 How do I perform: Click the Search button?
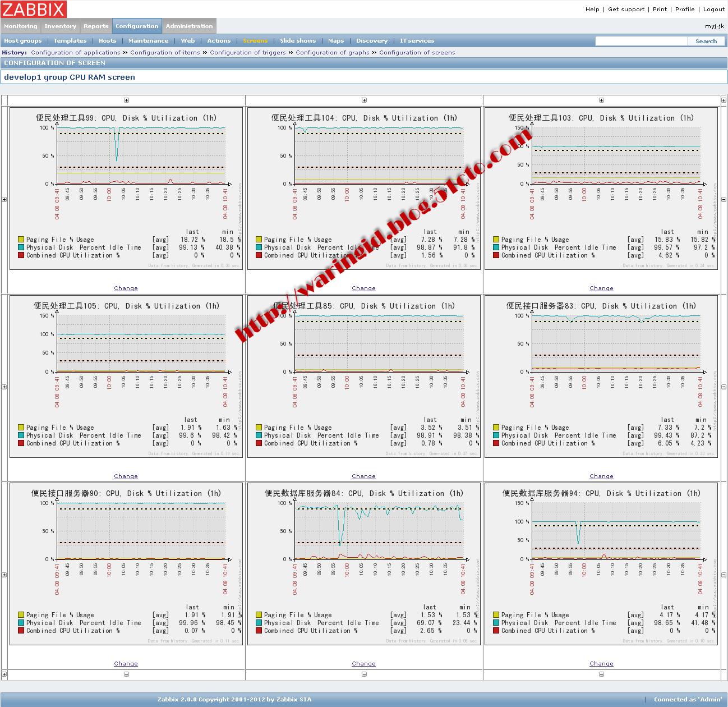(x=706, y=41)
